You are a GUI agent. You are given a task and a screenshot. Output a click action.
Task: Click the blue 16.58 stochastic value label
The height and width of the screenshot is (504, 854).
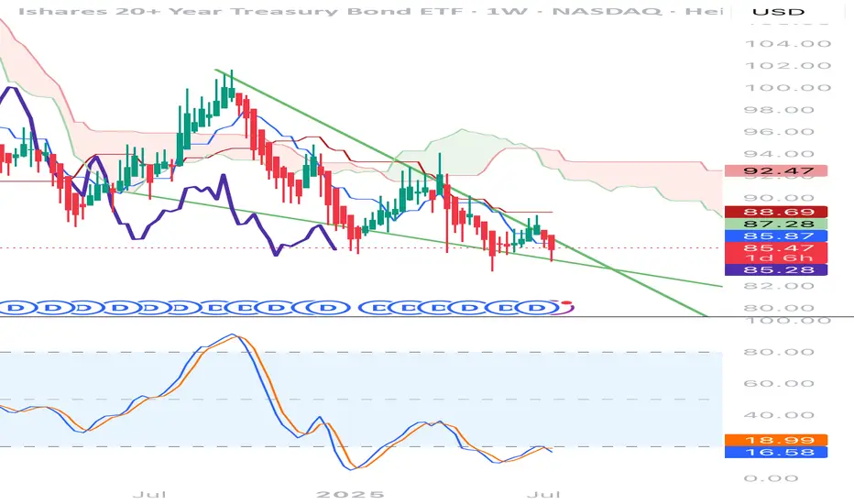click(x=776, y=452)
